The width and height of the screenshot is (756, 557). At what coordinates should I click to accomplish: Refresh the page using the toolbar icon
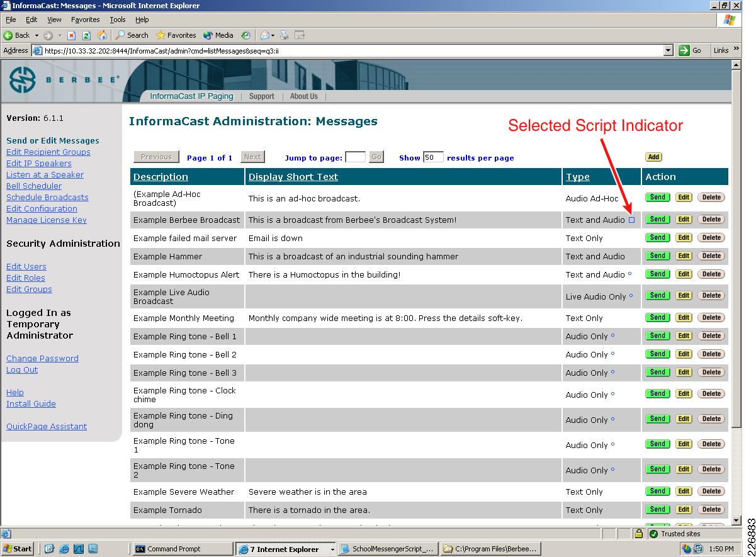87,35
